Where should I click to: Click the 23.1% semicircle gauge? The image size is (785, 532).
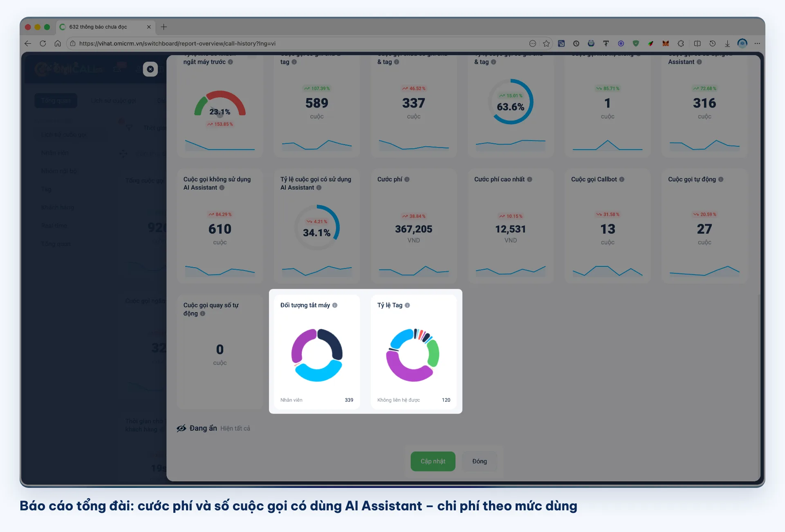point(220,104)
